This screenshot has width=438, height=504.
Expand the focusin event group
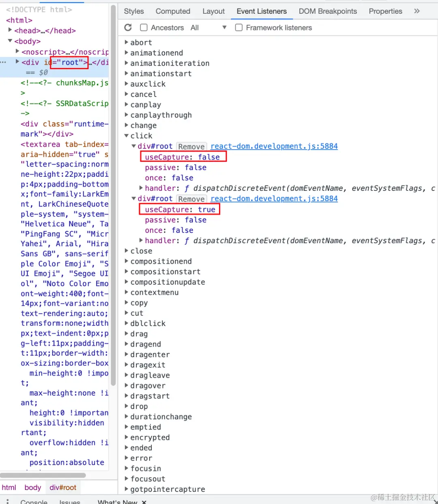127,468
